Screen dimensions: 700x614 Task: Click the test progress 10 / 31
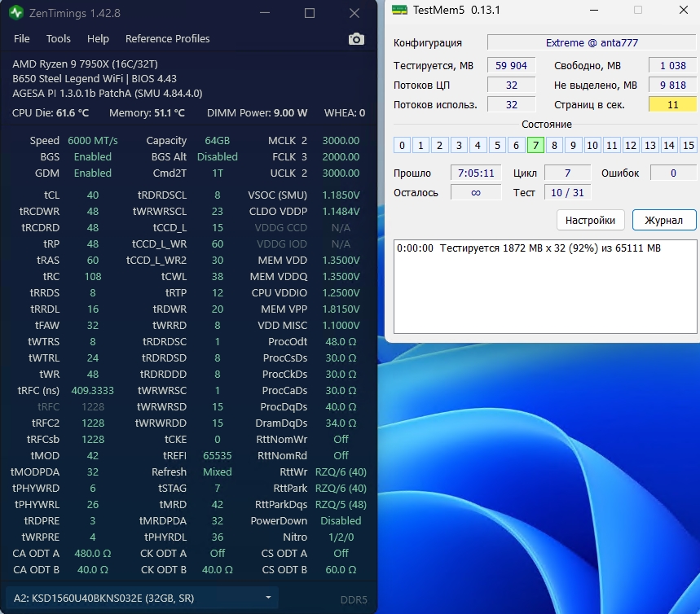(x=567, y=193)
